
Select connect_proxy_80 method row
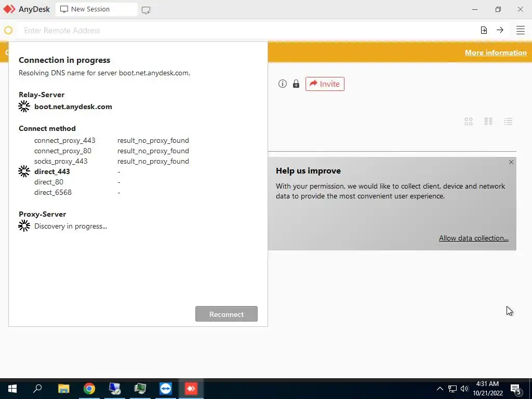click(112, 151)
